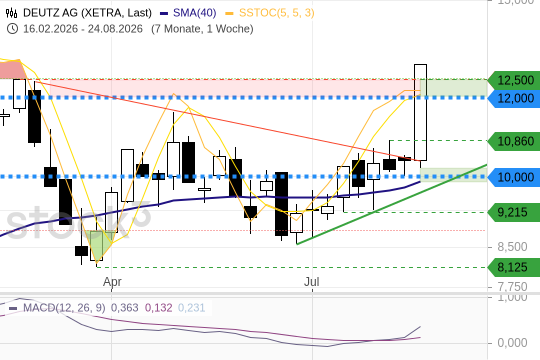Screen dimensions: 540x360
Task: Click the 9,215 green price label
Action: 514,212
